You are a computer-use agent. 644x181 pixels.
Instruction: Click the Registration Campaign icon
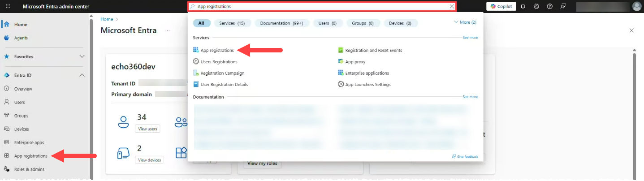coord(196,73)
